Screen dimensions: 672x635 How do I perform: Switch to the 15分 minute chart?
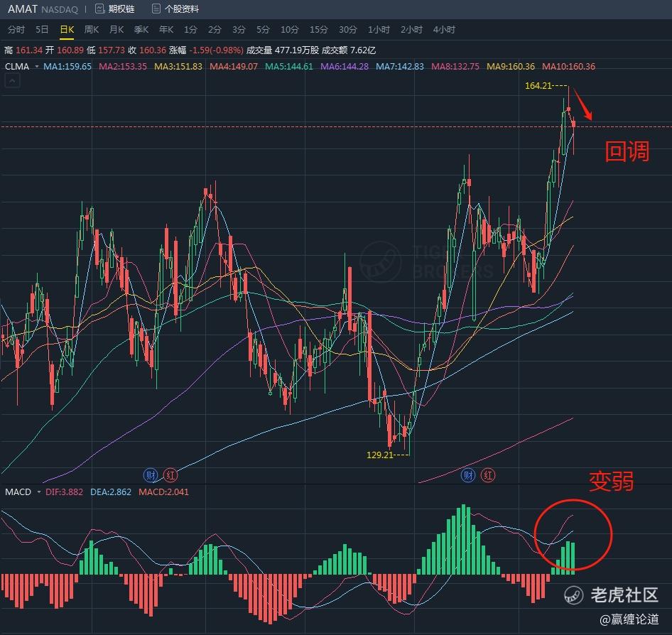(x=319, y=30)
